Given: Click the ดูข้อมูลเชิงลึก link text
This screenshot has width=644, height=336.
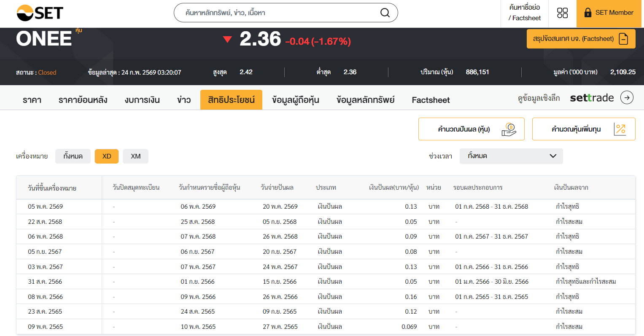Looking at the screenshot, I should click(539, 98).
